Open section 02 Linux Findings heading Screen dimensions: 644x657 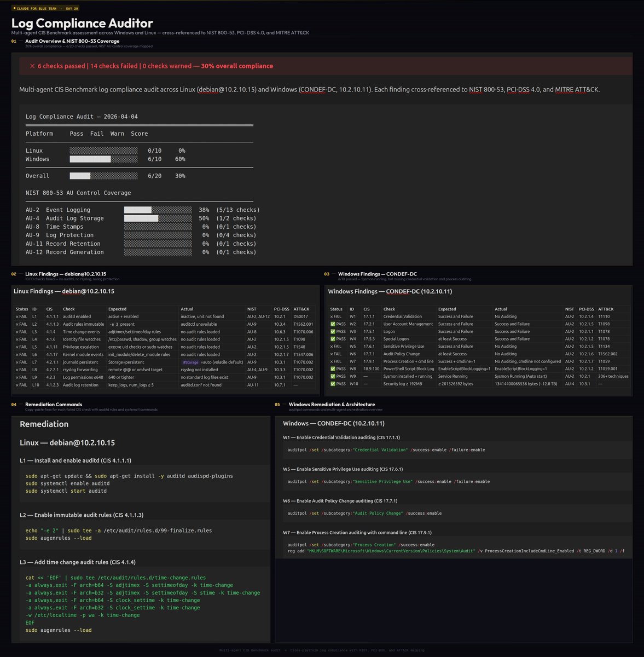66,274
